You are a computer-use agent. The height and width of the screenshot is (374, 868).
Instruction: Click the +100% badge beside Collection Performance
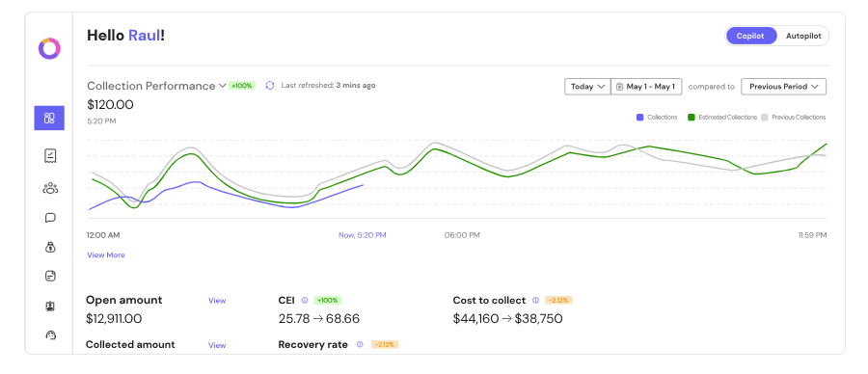pyautogui.click(x=242, y=86)
